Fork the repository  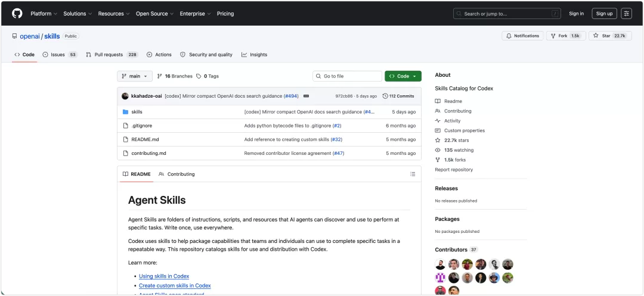565,36
